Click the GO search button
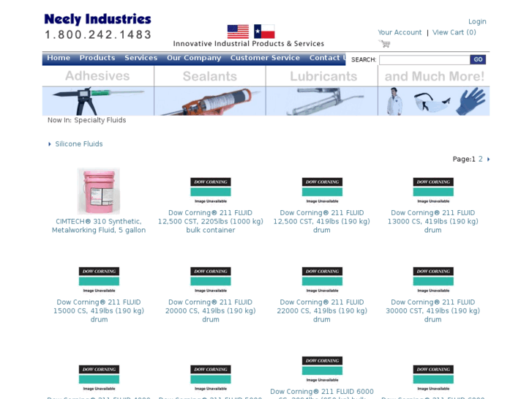 [x=478, y=59]
